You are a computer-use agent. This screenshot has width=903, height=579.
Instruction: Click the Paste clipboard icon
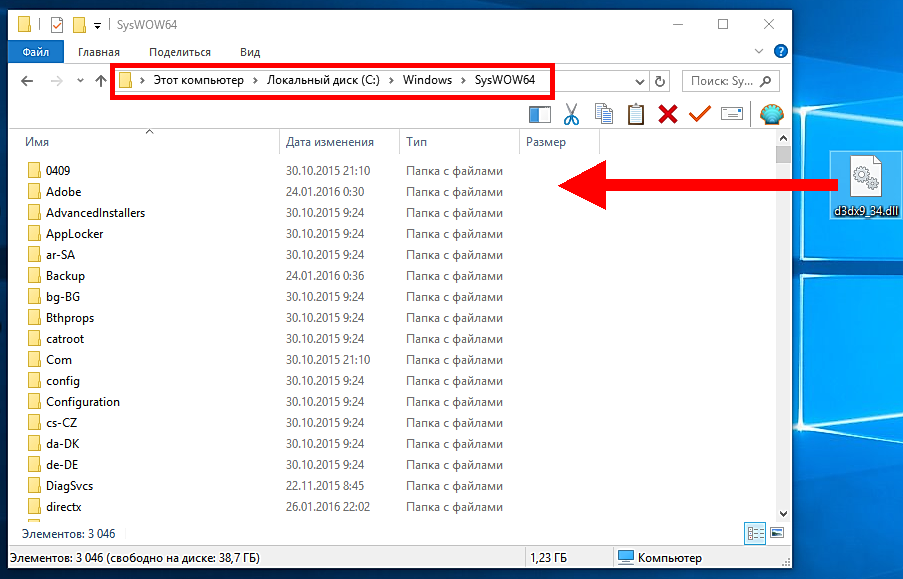point(635,114)
